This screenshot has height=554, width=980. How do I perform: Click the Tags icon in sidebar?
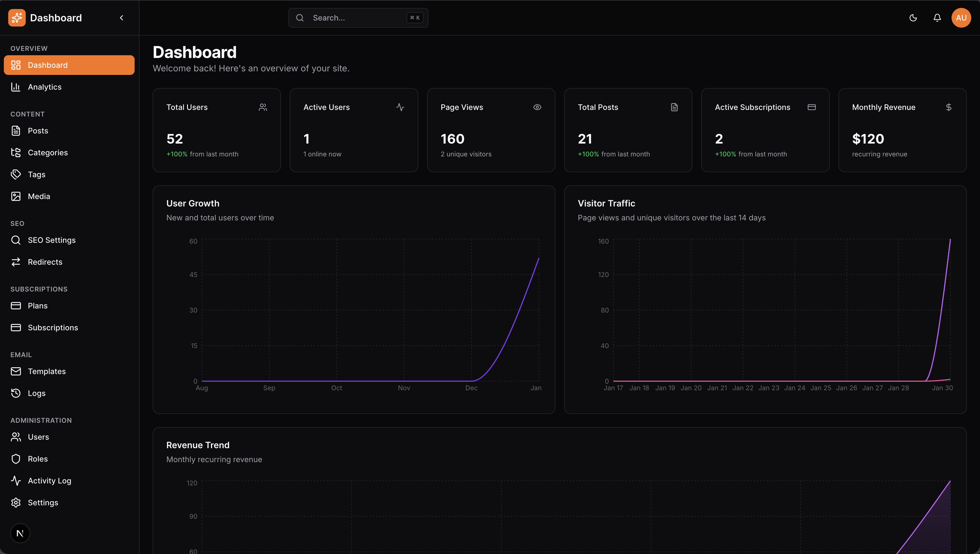pos(16,174)
